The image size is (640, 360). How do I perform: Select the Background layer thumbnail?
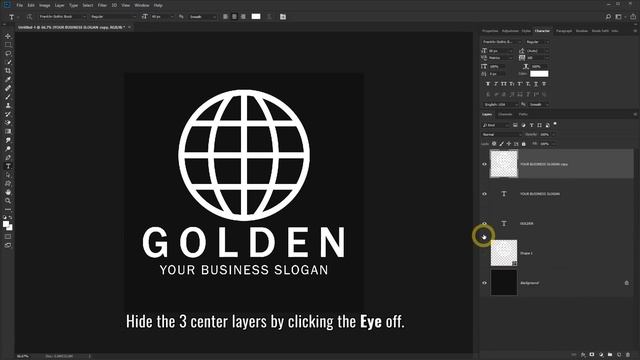pos(504,282)
